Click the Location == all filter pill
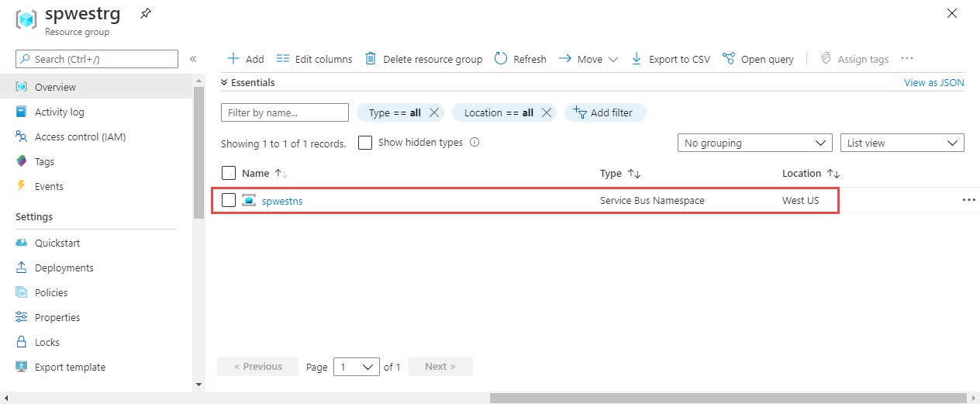Screen dimensions: 980x404 click(x=504, y=112)
